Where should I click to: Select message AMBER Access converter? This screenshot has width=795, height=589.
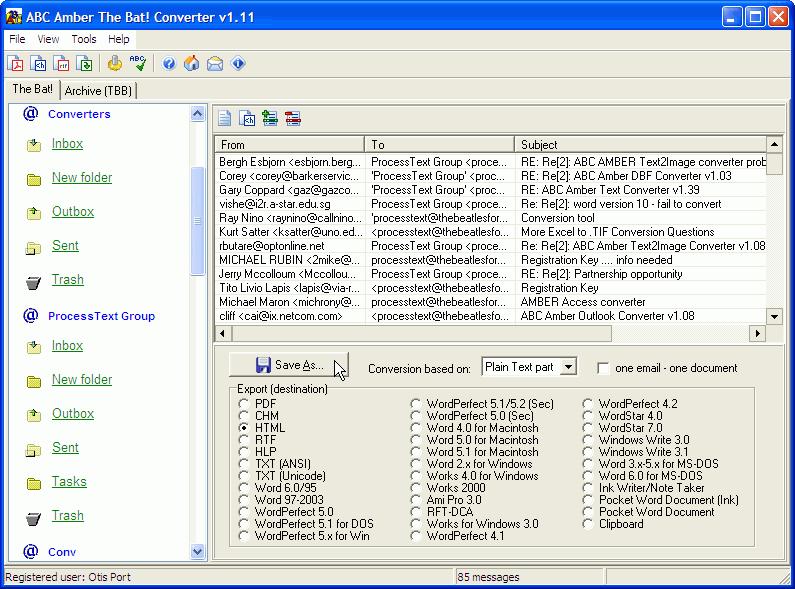[x=490, y=302]
